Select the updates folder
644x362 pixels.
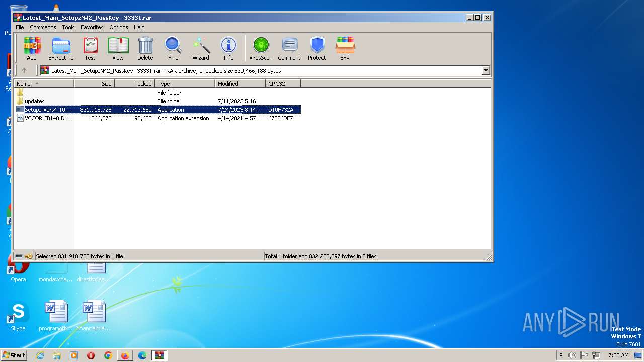click(157, 101)
